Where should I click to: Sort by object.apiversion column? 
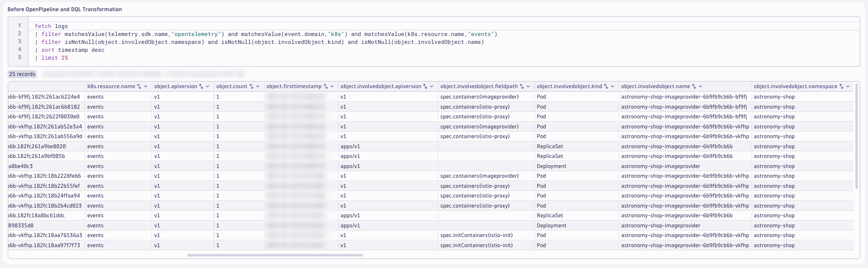(x=201, y=86)
